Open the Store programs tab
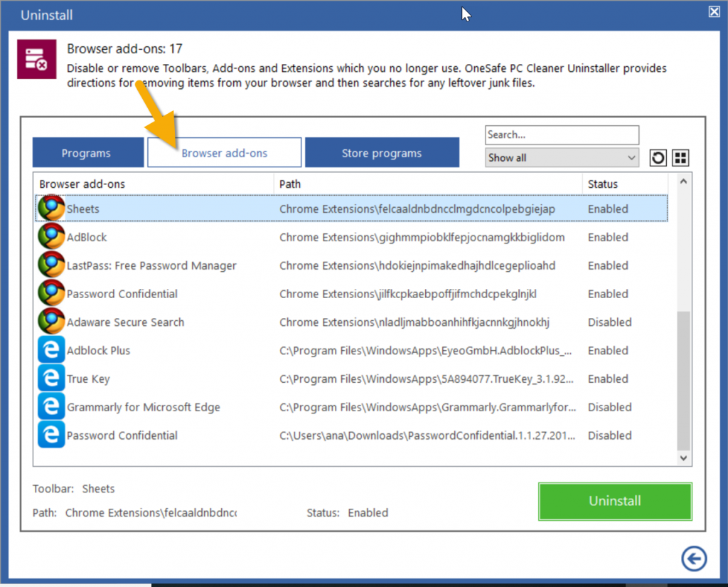Image resolution: width=728 pixels, height=587 pixels. click(382, 152)
